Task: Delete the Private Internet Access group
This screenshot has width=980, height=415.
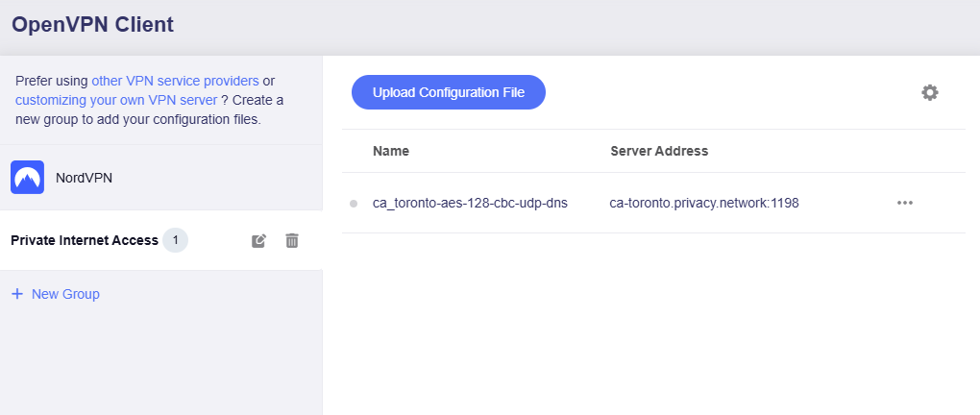Action: click(x=292, y=241)
